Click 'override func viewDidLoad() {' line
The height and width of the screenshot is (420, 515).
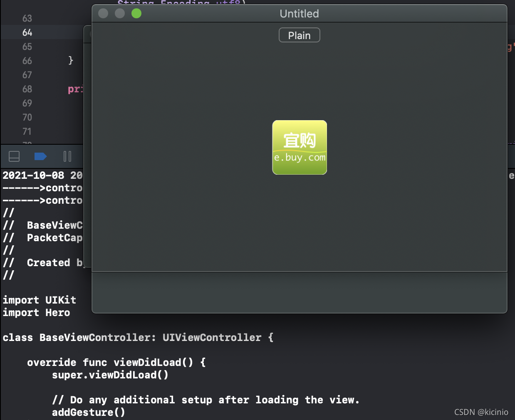[x=116, y=363]
